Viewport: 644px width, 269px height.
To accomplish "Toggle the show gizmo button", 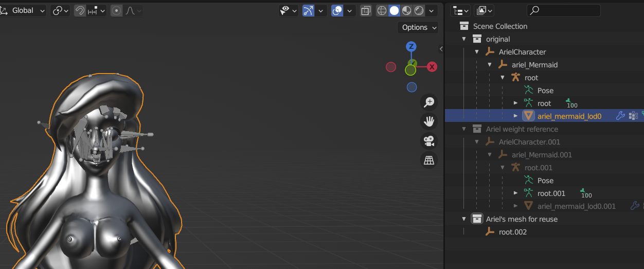I will pyautogui.click(x=309, y=10).
